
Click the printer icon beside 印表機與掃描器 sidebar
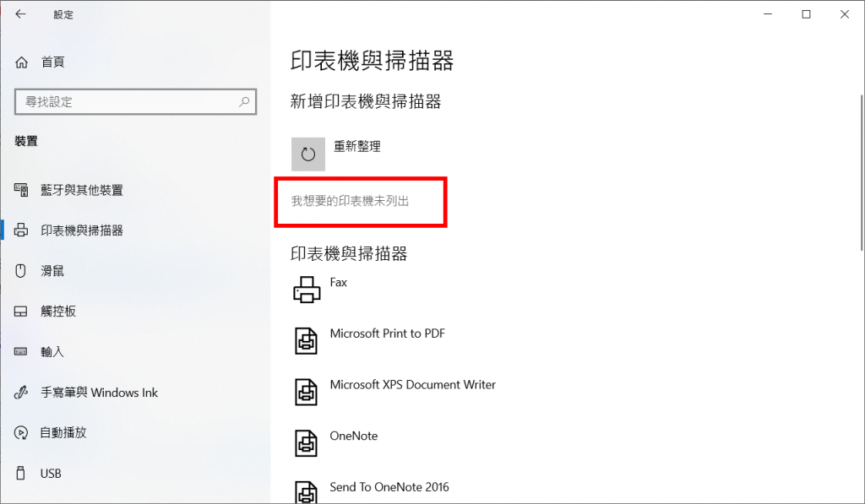pyautogui.click(x=21, y=230)
